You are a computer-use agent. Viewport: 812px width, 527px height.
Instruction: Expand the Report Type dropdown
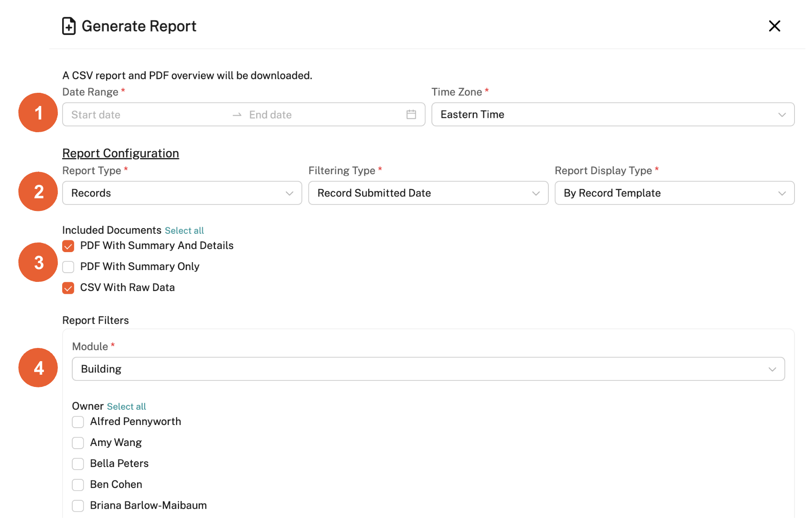tap(182, 193)
